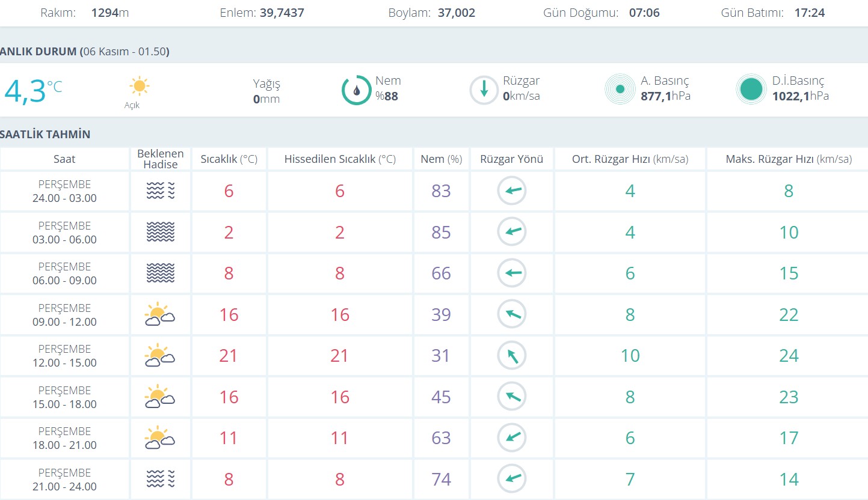
Task: Click wind direction arrow for 18.00 - 21.00
Action: [x=512, y=437]
